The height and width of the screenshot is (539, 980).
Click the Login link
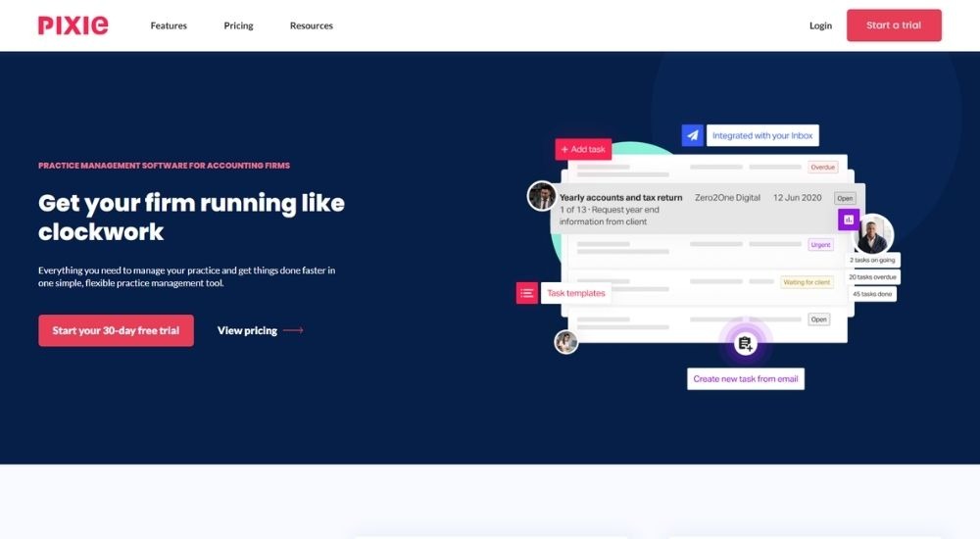(x=820, y=25)
